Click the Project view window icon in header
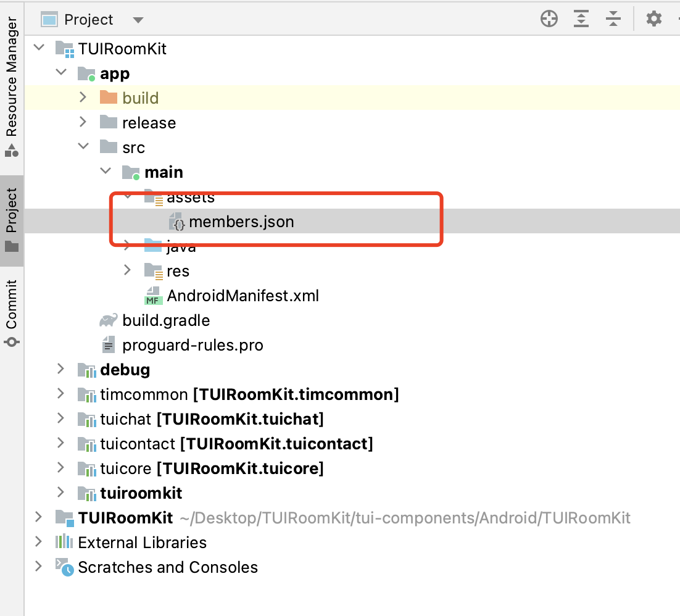Image resolution: width=680 pixels, height=616 pixels. click(49, 20)
